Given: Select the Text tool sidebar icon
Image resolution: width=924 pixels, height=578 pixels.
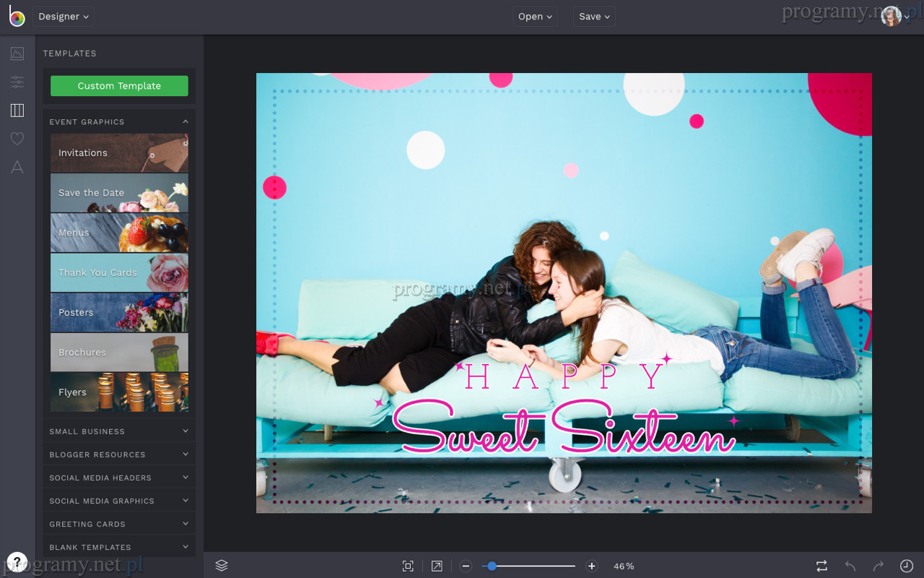Looking at the screenshot, I should 17,168.
